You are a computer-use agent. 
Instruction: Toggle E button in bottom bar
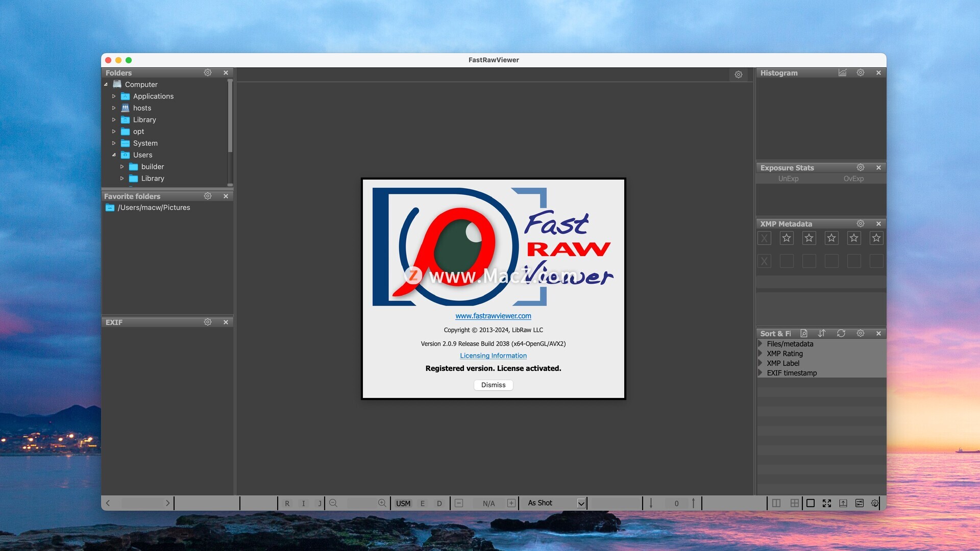click(423, 504)
